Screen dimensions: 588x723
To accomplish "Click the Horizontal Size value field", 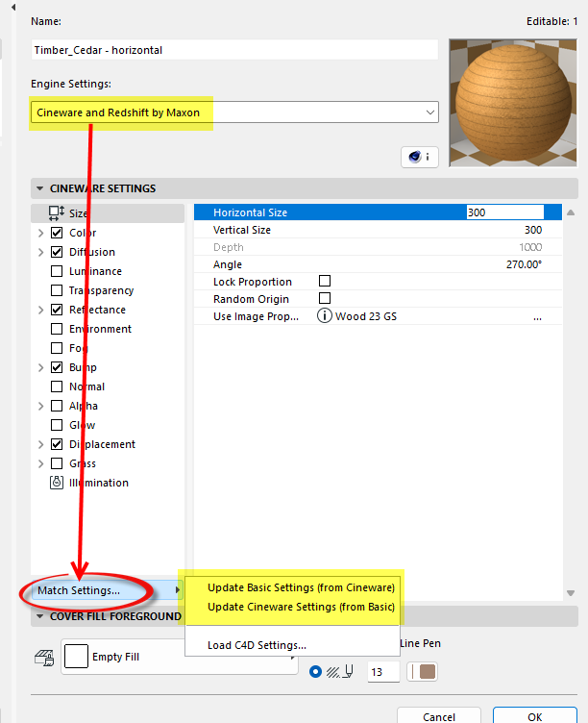I will point(505,212).
